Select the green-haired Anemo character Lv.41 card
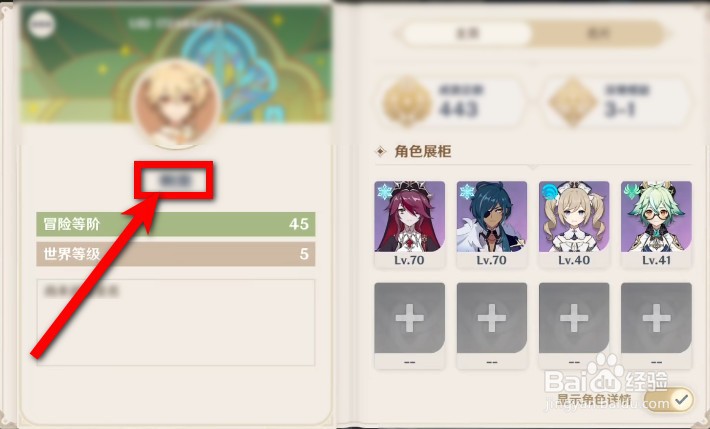Screen dimensions: 710x429 657,225
